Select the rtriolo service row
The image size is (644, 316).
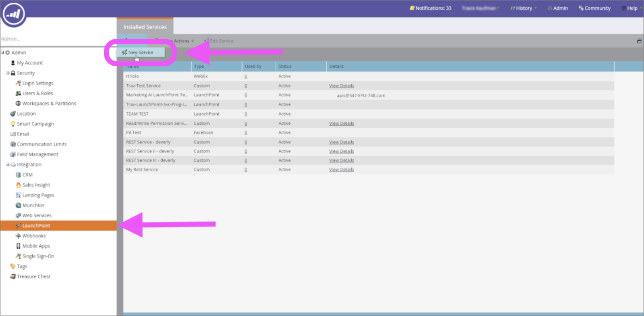click(x=369, y=76)
